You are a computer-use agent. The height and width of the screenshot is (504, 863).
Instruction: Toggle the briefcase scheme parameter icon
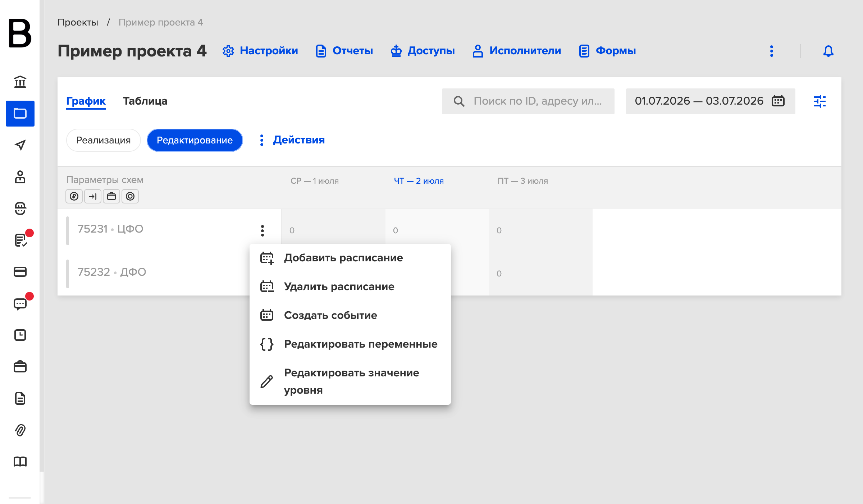tap(111, 196)
